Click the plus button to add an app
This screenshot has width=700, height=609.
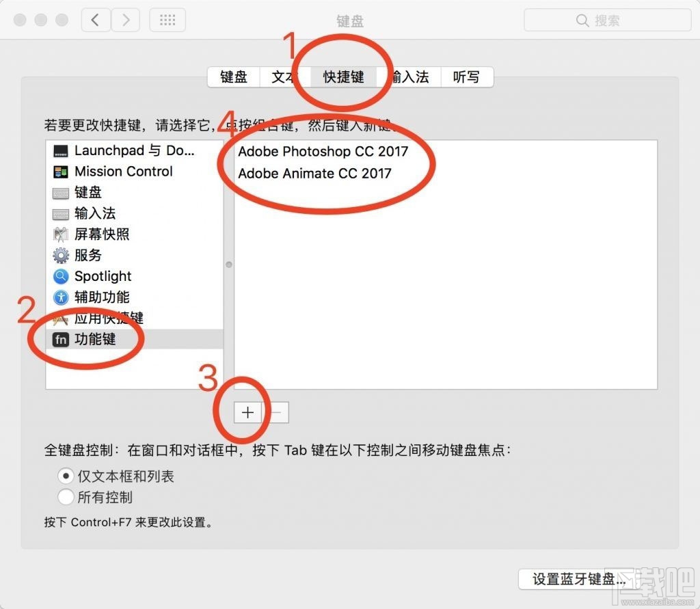247,412
